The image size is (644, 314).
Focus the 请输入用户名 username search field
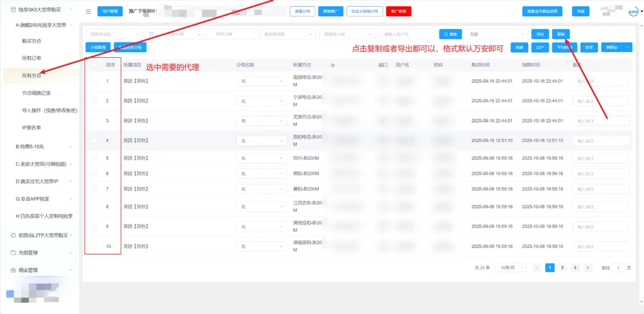pos(407,34)
